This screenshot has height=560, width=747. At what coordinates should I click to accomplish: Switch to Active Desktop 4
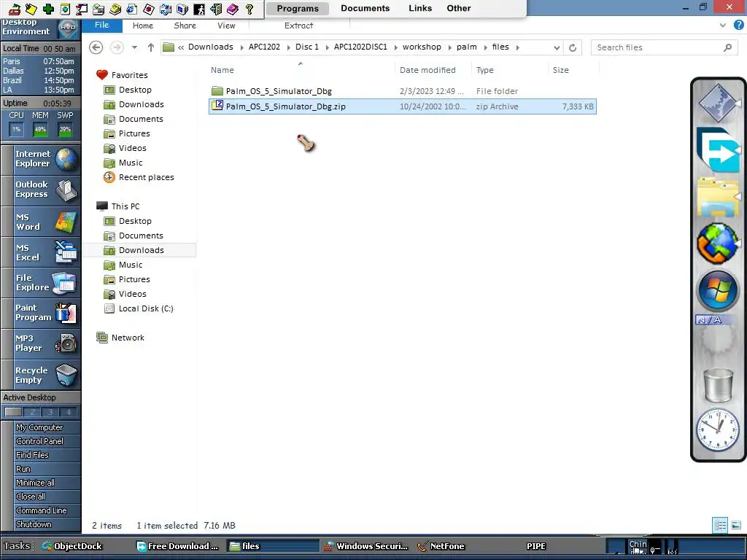(x=68, y=412)
